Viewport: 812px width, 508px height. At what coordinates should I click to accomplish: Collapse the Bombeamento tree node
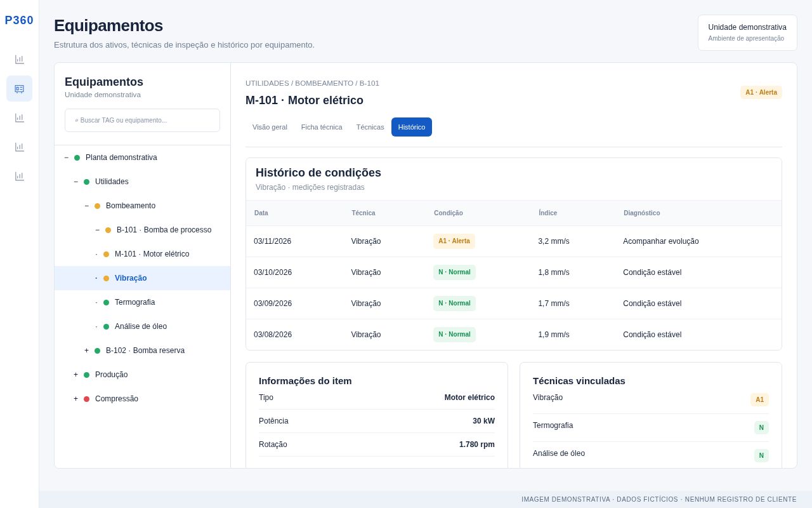click(87, 206)
